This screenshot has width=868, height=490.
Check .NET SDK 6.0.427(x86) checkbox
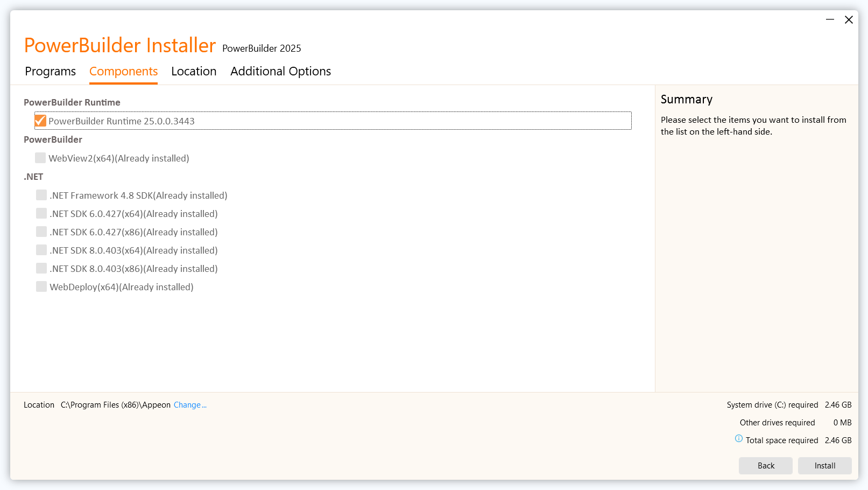coord(41,232)
